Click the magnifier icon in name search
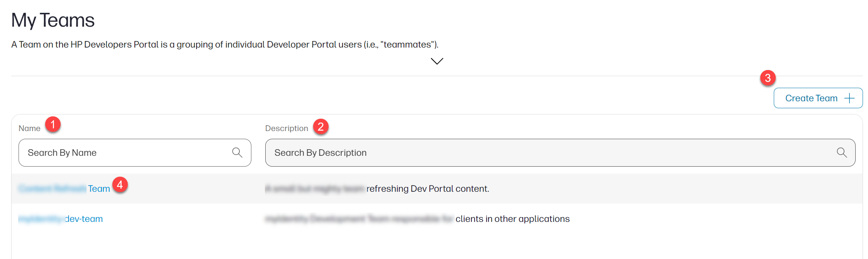 click(x=237, y=152)
